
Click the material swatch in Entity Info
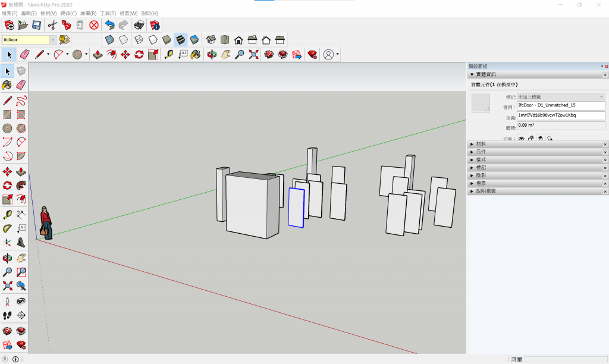tap(481, 103)
